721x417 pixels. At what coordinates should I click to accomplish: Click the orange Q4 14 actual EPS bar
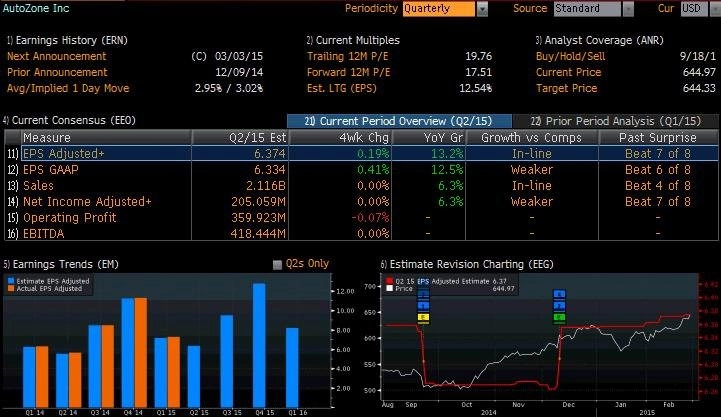(141, 353)
